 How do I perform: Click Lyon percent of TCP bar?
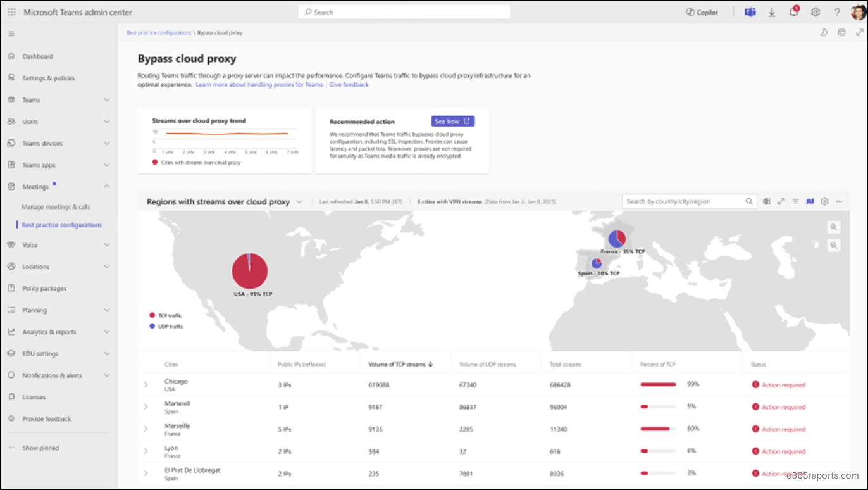(x=658, y=451)
